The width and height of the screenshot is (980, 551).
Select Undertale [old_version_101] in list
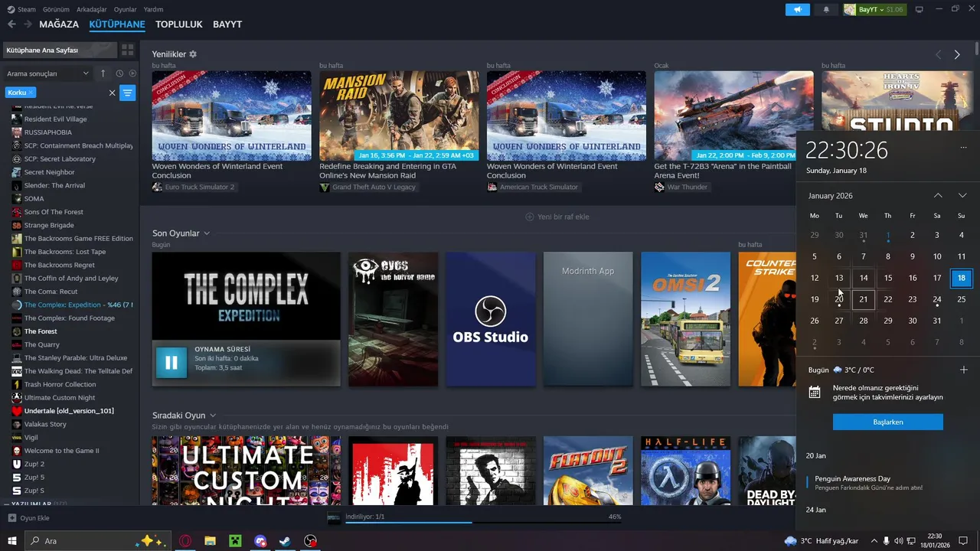[69, 411]
